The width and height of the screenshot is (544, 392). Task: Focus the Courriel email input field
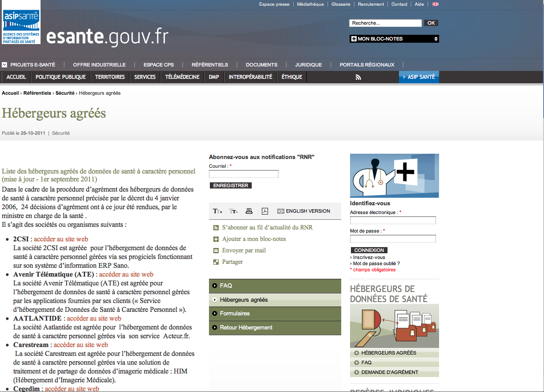(x=244, y=174)
